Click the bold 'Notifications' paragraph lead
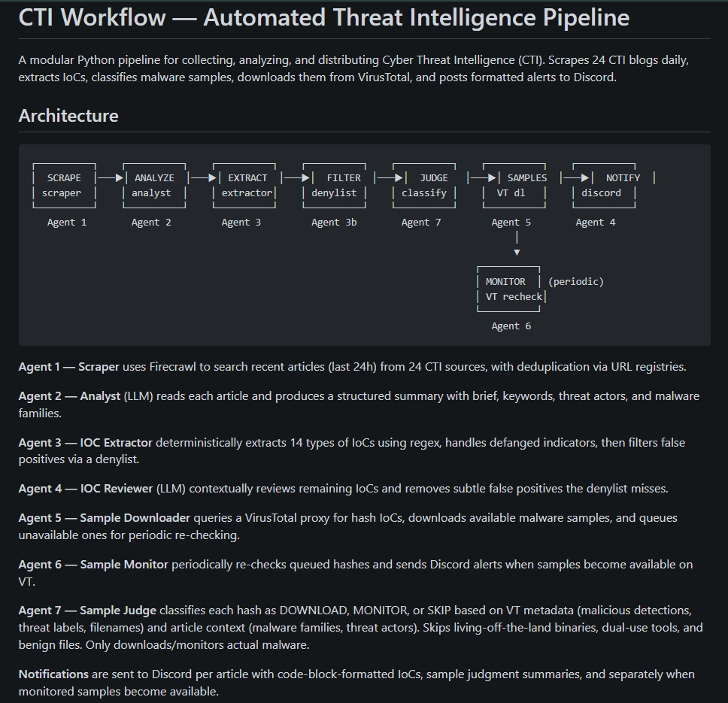 [53, 674]
